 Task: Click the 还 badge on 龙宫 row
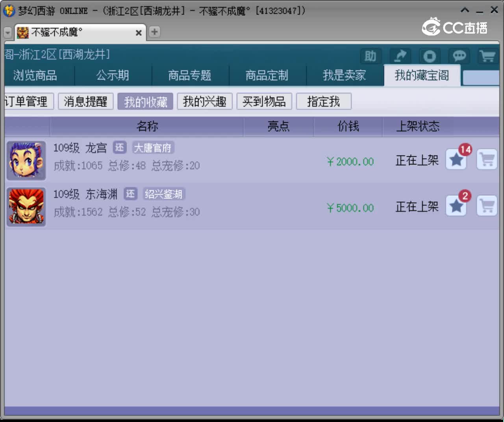[120, 148]
